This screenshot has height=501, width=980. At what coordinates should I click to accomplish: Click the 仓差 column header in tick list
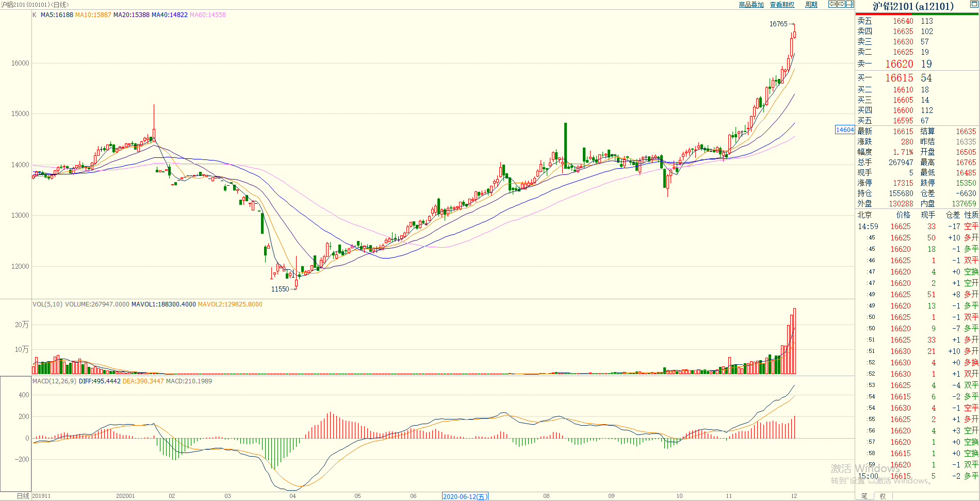[953, 215]
